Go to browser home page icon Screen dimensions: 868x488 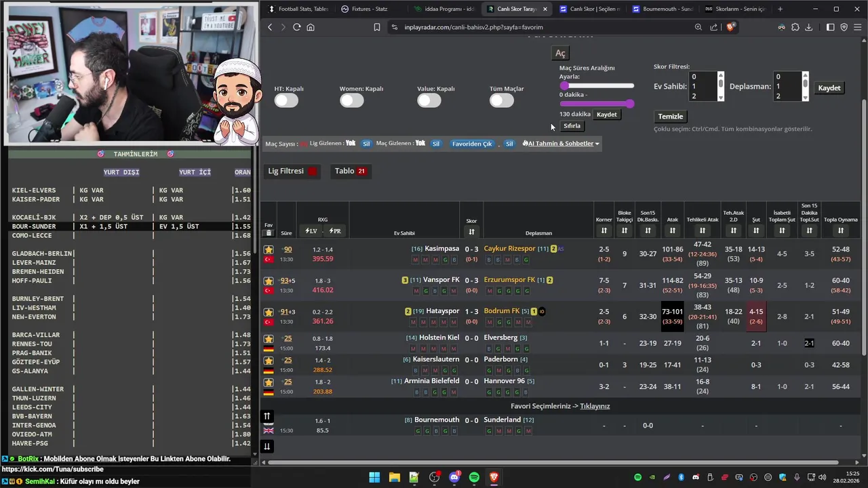click(311, 27)
